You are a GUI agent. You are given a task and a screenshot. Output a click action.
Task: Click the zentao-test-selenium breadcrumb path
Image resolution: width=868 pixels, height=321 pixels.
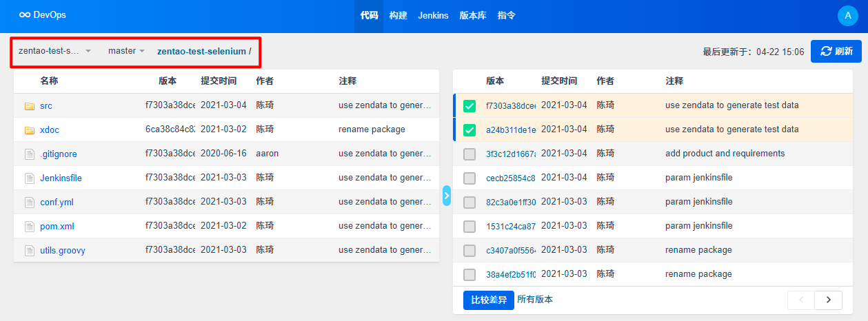point(201,51)
